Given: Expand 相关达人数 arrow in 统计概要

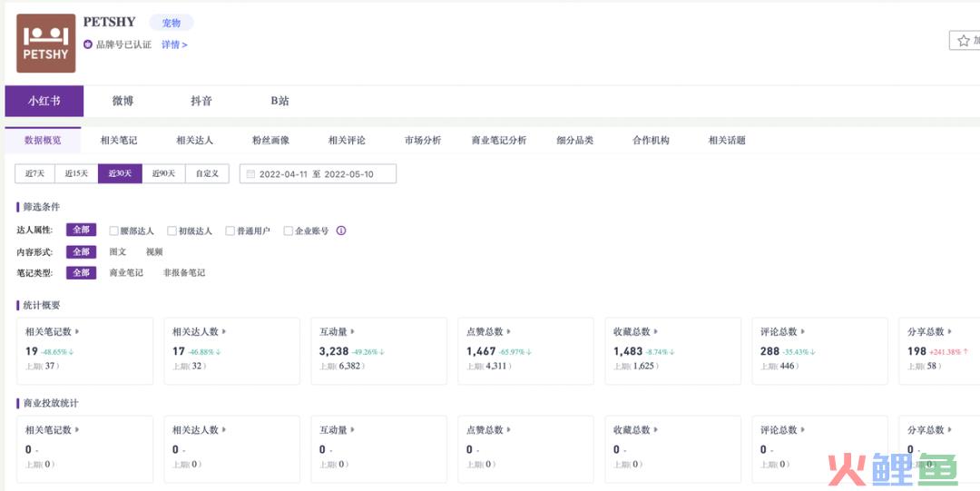Looking at the screenshot, I should pos(224,332).
